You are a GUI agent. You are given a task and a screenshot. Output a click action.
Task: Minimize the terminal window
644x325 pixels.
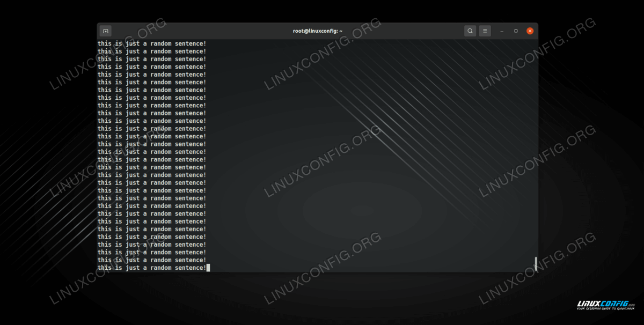502,31
